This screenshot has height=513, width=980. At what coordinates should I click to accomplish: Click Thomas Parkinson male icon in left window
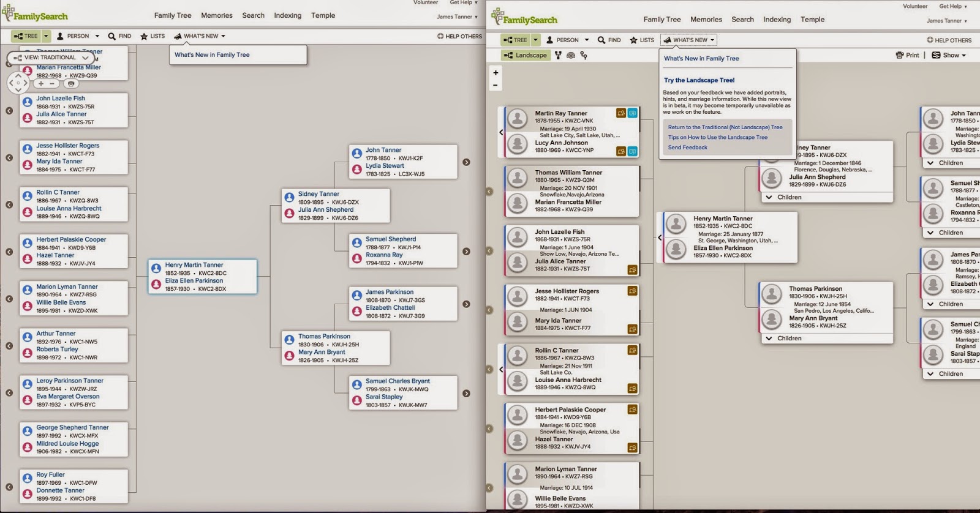(x=290, y=340)
